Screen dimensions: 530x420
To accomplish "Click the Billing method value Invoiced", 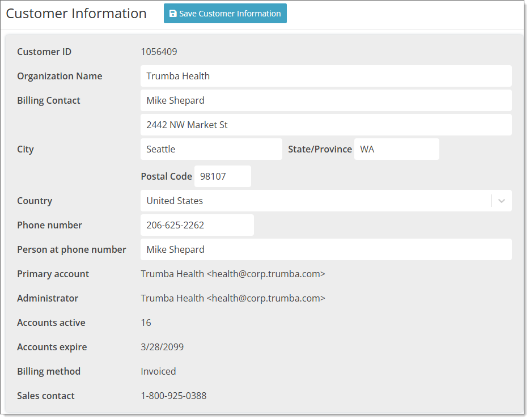I will click(x=158, y=371).
